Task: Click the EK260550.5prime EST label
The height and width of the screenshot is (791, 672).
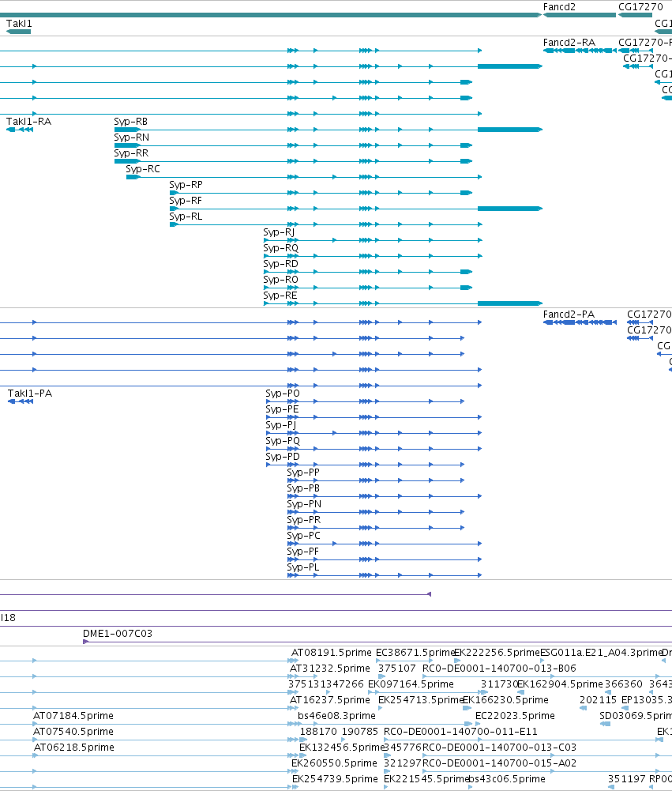Action: pyautogui.click(x=334, y=763)
